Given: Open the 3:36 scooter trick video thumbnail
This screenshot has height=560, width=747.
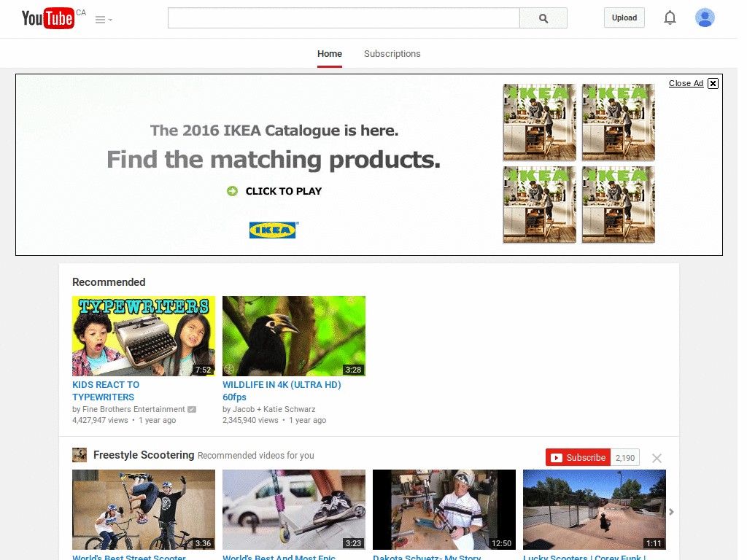Looking at the screenshot, I should tap(144, 510).
